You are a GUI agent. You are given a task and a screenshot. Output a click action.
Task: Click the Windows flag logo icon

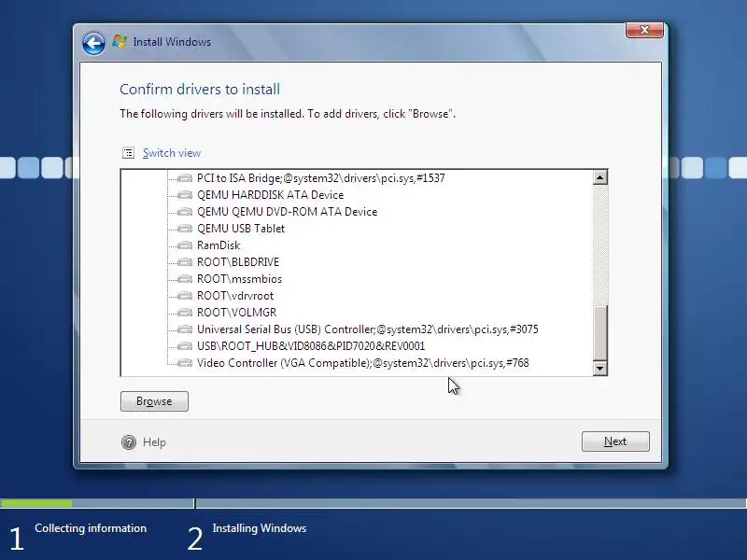pos(120,41)
